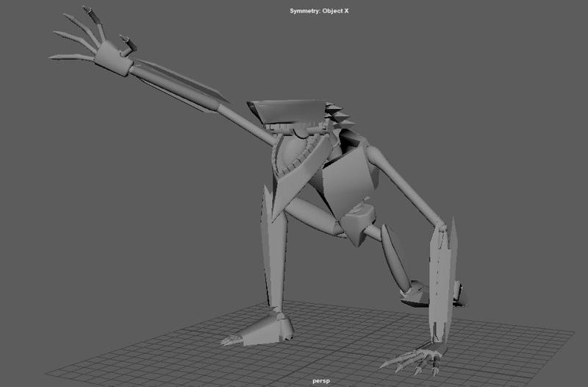Select the clawed hand resting on grid
The height and width of the screenshot is (387, 588).
click(x=412, y=360)
